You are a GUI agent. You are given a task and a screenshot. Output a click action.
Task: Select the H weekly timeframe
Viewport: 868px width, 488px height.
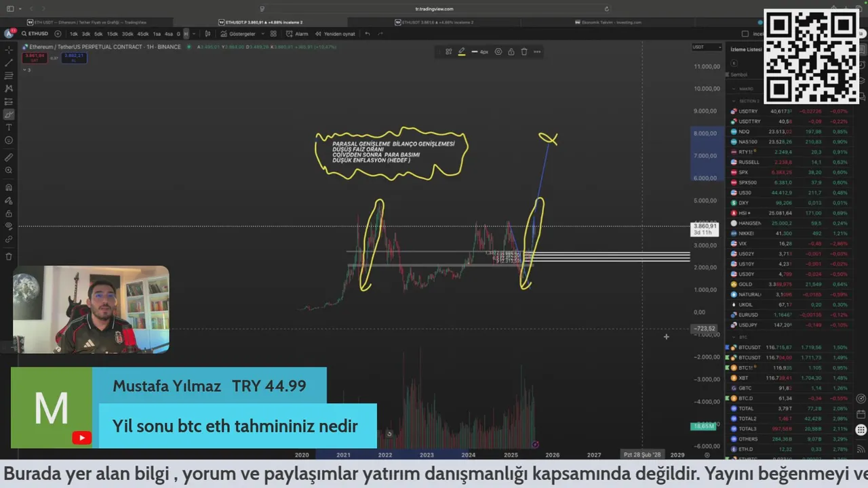pyautogui.click(x=186, y=33)
